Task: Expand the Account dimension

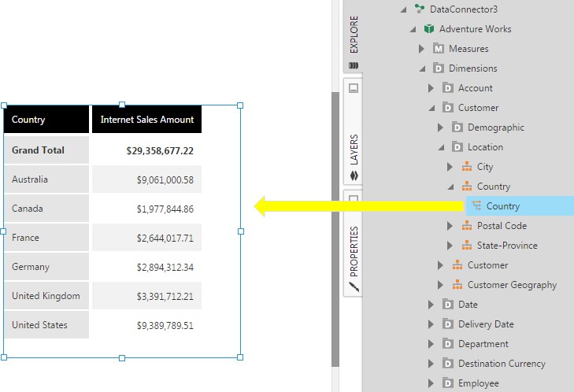Action: 431,88
